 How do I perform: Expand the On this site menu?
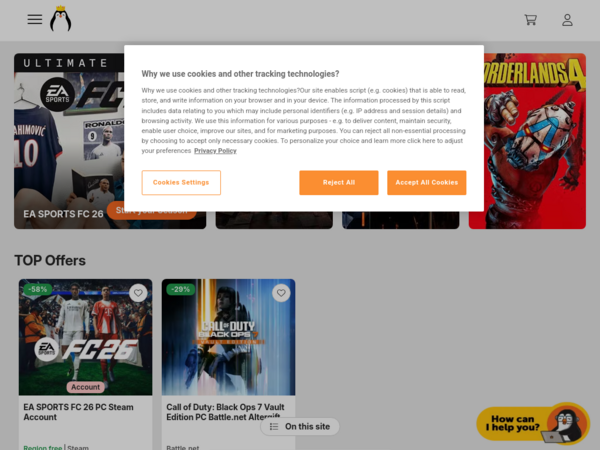tap(300, 427)
